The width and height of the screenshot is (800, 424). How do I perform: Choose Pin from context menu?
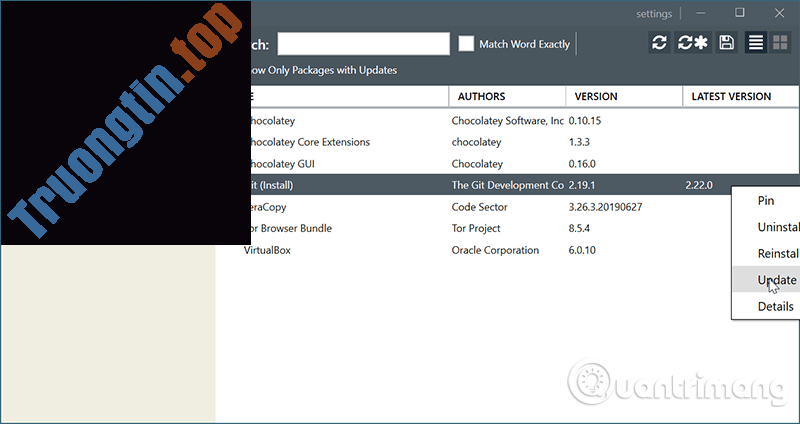click(765, 201)
